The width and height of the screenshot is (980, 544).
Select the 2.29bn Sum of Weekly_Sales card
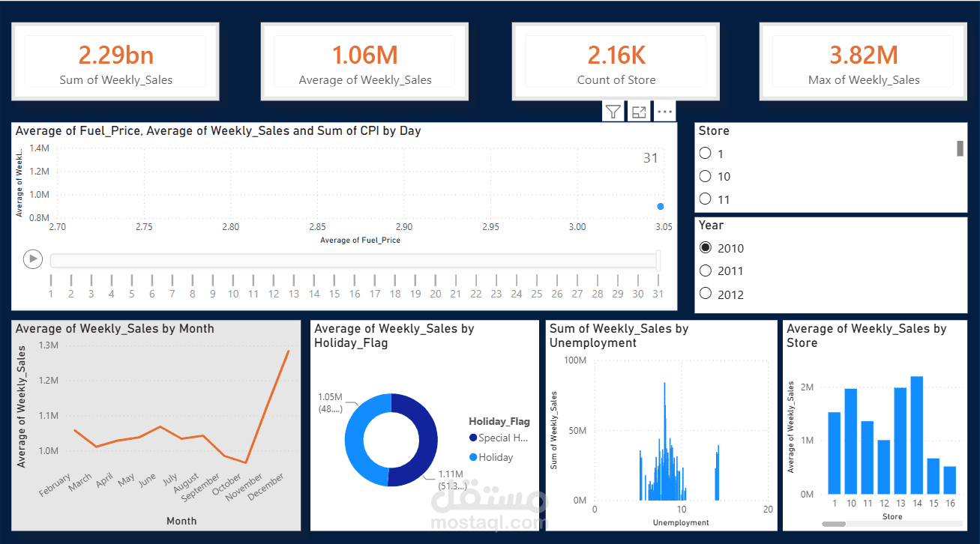(115, 61)
